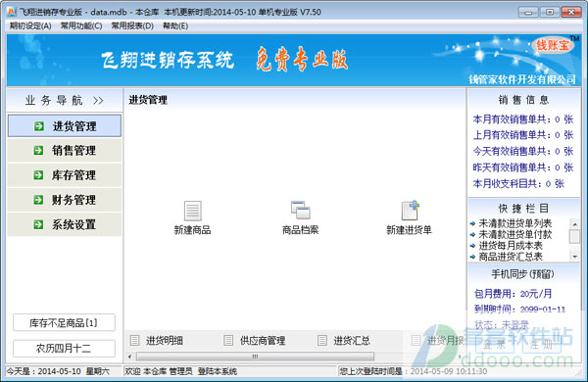Click down arrow of 快捷栏目 scrollbar
Viewport: 588px width, 382px height.
coord(574,257)
